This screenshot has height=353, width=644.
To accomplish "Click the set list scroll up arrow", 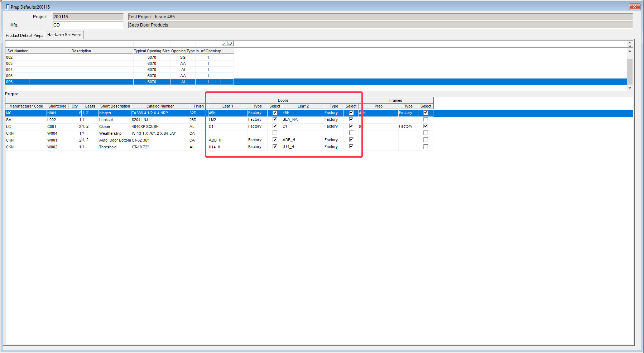I will coord(630,51).
